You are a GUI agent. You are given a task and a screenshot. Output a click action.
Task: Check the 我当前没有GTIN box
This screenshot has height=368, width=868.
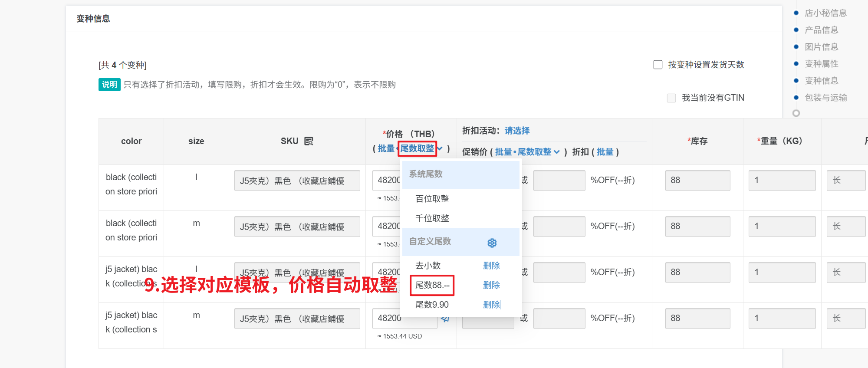coord(671,98)
